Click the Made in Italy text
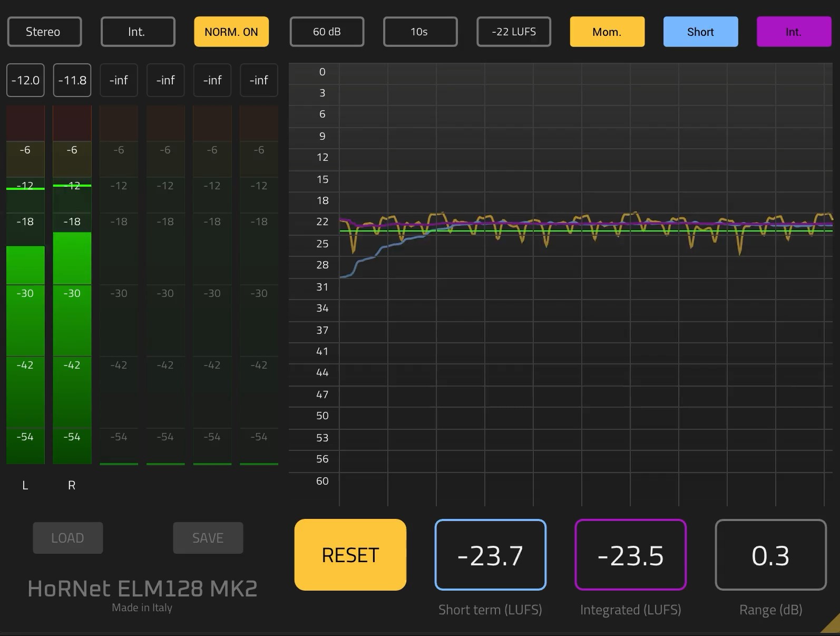 (x=142, y=608)
